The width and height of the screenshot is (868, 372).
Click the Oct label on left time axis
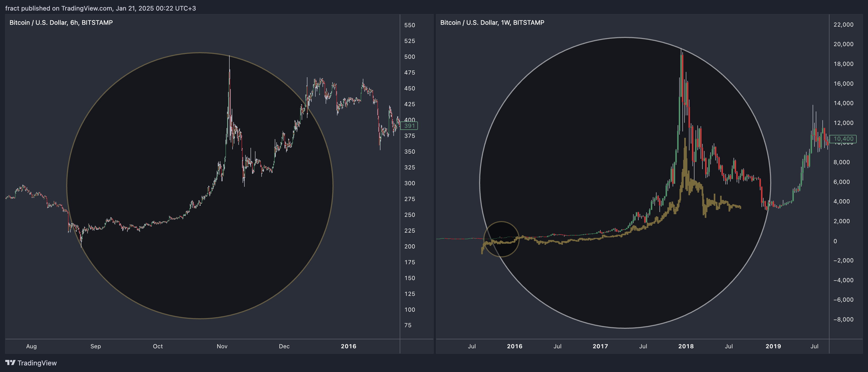(158, 346)
